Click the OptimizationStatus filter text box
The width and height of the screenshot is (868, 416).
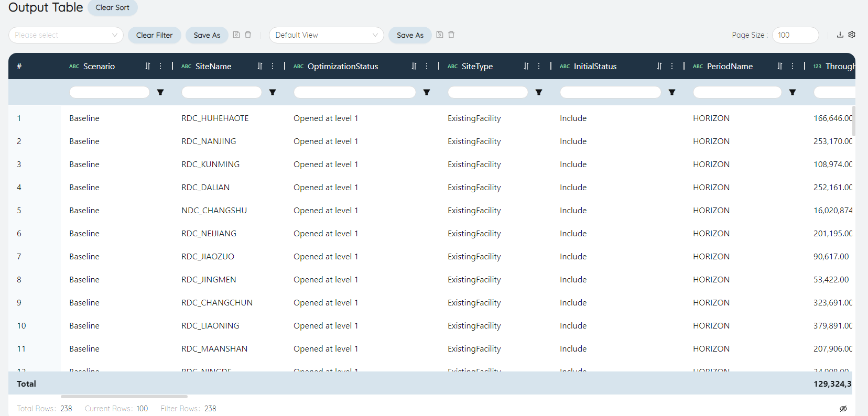(x=354, y=92)
